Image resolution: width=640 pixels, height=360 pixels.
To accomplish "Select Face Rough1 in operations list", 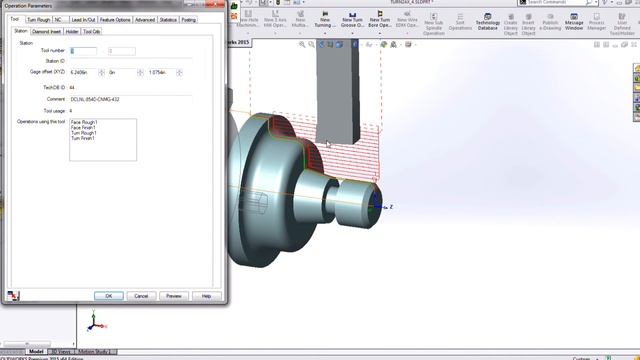I will coord(84,122).
